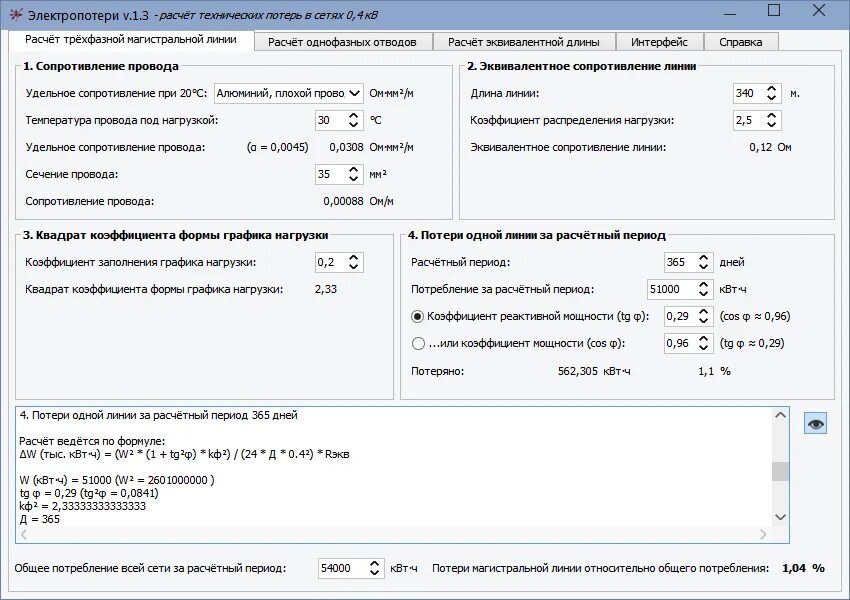Increase load graph fill coefficient

click(353, 257)
